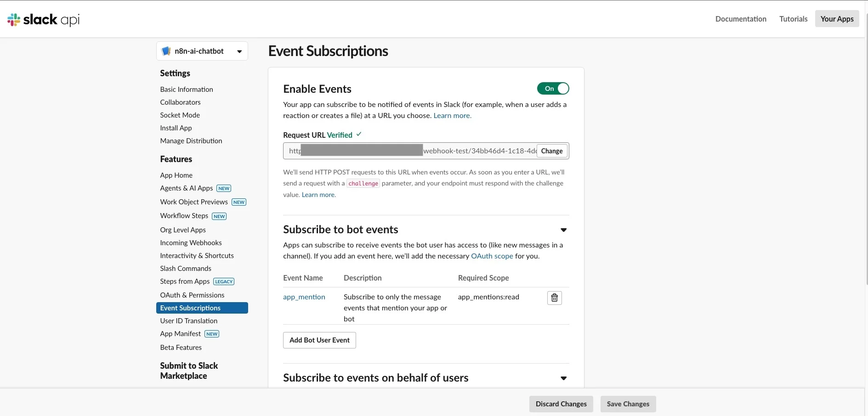Screen dimensions: 868x416
Task: Click inside the Request URL field
Action: 478,151
